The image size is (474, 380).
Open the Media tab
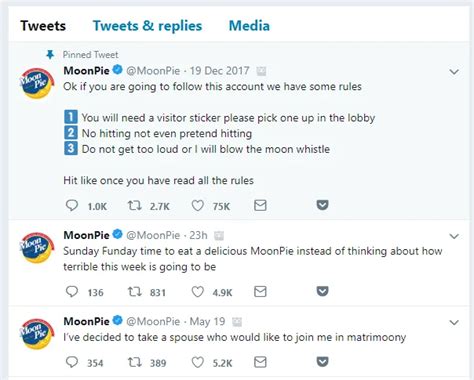[x=249, y=26]
